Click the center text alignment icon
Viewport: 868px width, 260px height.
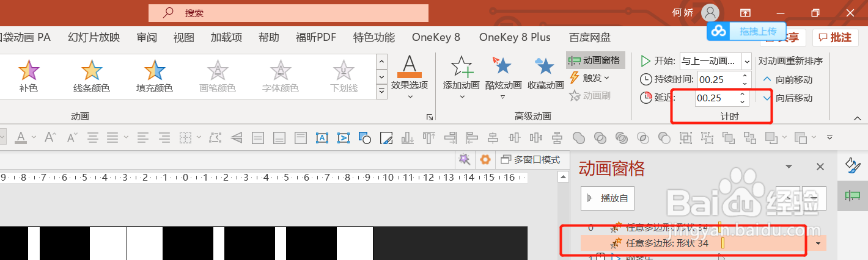point(92,138)
